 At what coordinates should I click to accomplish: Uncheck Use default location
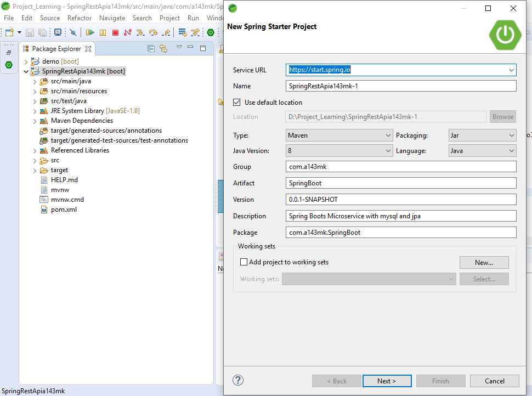pos(236,102)
